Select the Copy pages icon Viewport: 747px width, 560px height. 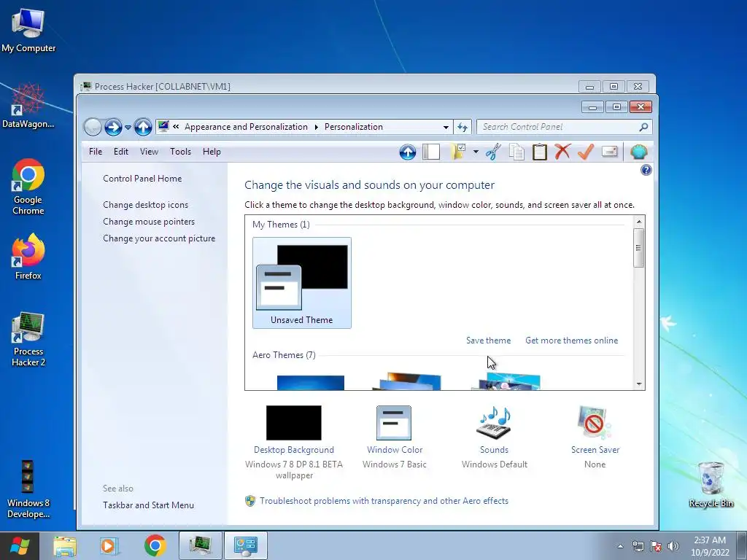coord(516,152)
